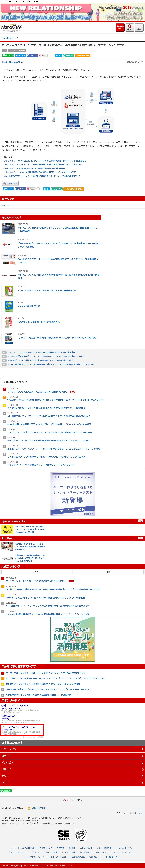Image resolution: width=145 pixels, height=868 pixels.
Task: Share via bottom noteで書く button
Action: click(x=57, y=189)
